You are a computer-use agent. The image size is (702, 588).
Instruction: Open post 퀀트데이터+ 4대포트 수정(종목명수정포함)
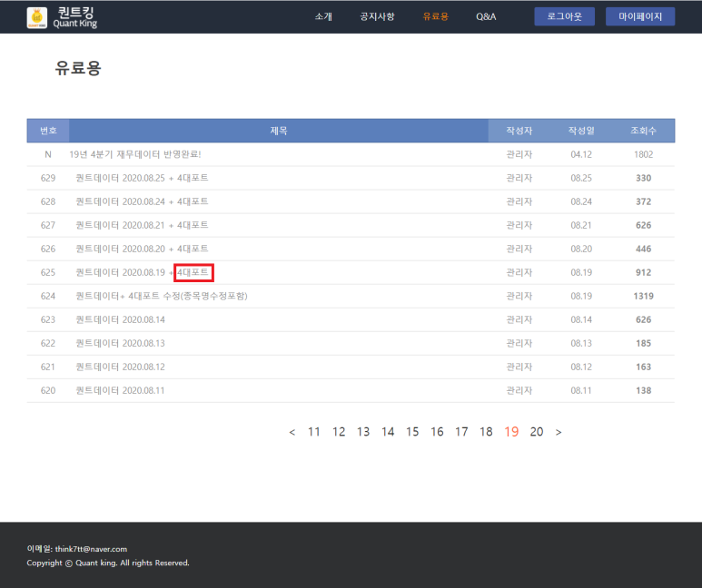point(162,296)
